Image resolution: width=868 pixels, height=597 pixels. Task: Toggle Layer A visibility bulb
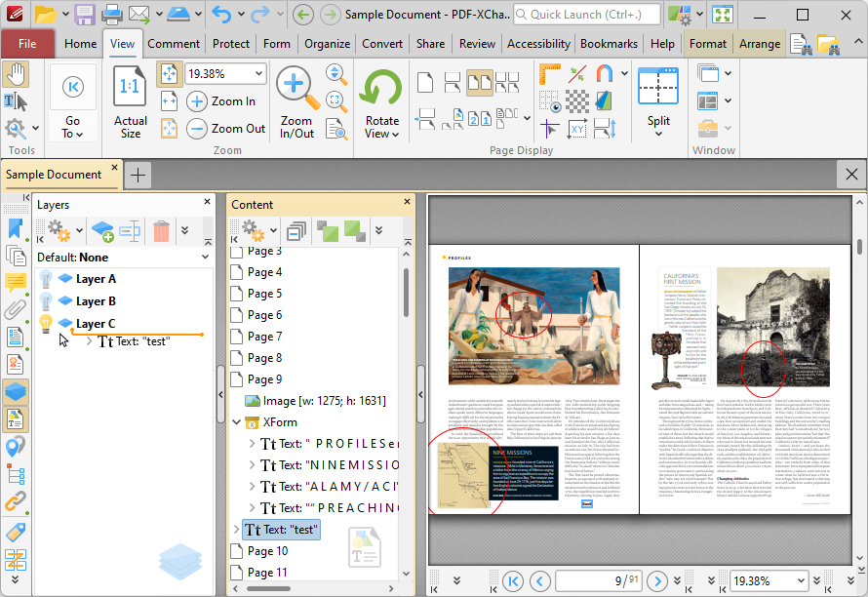pos(46,279)
